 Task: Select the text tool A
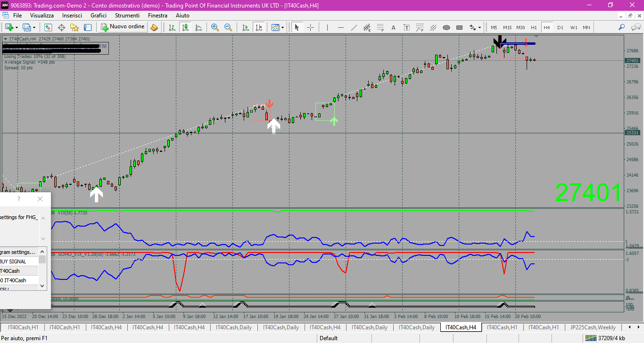(393, 27)
